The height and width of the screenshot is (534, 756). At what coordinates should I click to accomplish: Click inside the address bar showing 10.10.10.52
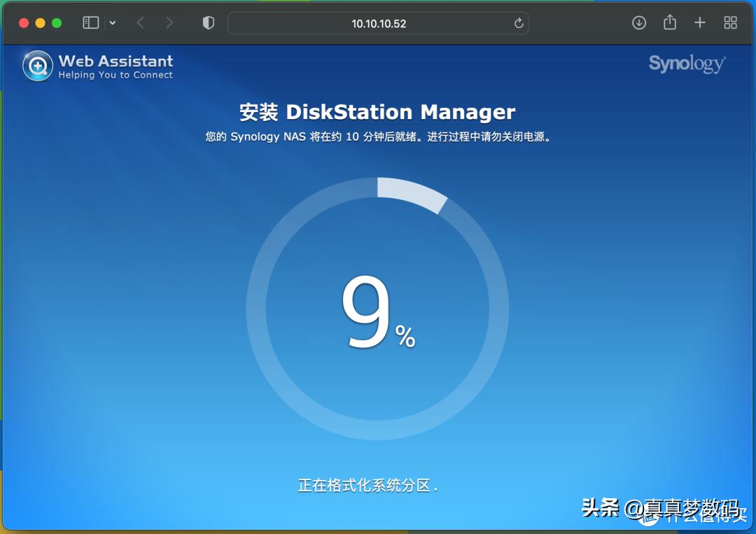(378, 23)
